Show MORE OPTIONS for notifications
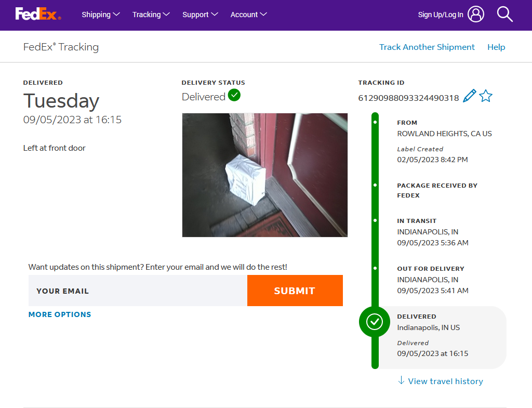The height and width of the screenshot is (408, 532). [x=60, y=314]
